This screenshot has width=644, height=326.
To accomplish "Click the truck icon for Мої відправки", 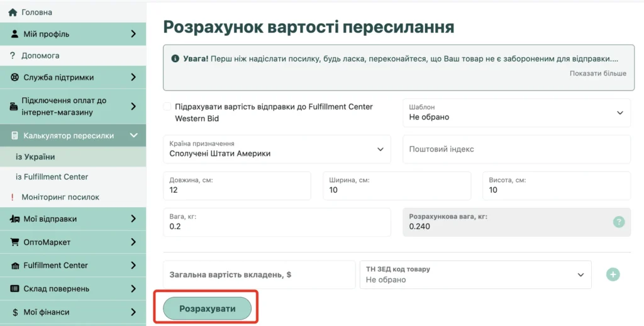I will [x=15, y=219].
